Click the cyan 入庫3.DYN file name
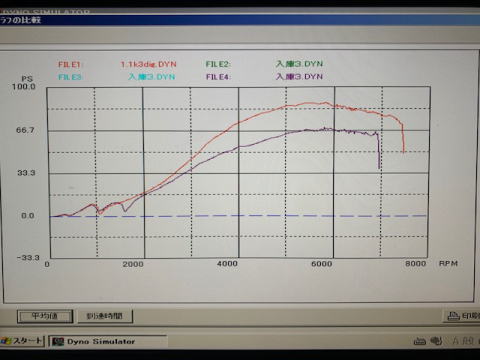Image resolution: width=480 pixels, height=360 pixels. [x=152, y=77]
